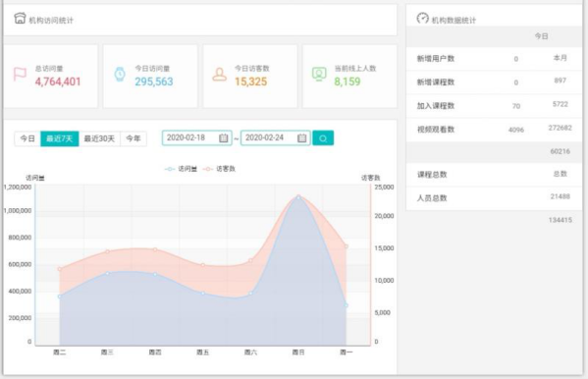The width and height of the screenshot is (588, 379).
Task: Click the 机构数据统计 panel title
Action: [x=454, y=21]
